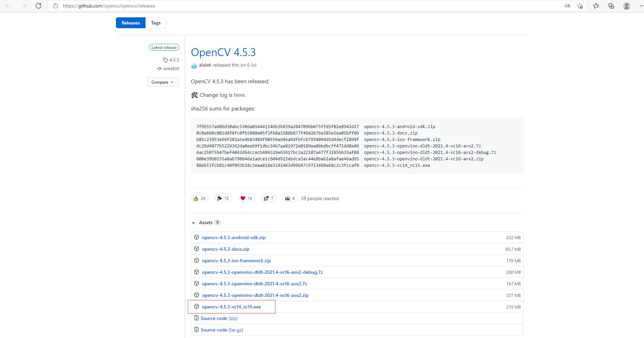Open browser settings ellipsis menu
644x338 pixels.
641,6
